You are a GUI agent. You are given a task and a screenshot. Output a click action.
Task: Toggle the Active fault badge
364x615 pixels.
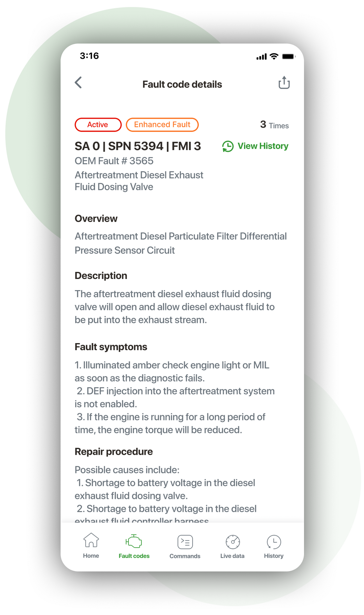click(x=98, y=124)
